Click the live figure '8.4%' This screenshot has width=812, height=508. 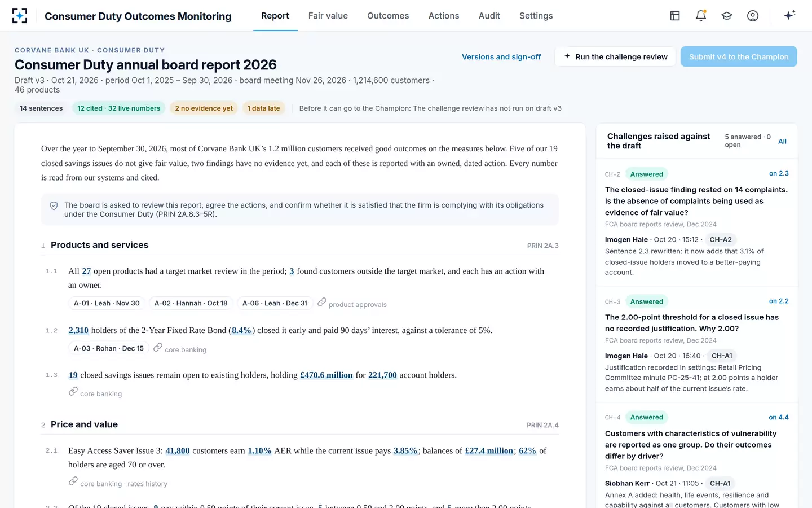point(241,330)
